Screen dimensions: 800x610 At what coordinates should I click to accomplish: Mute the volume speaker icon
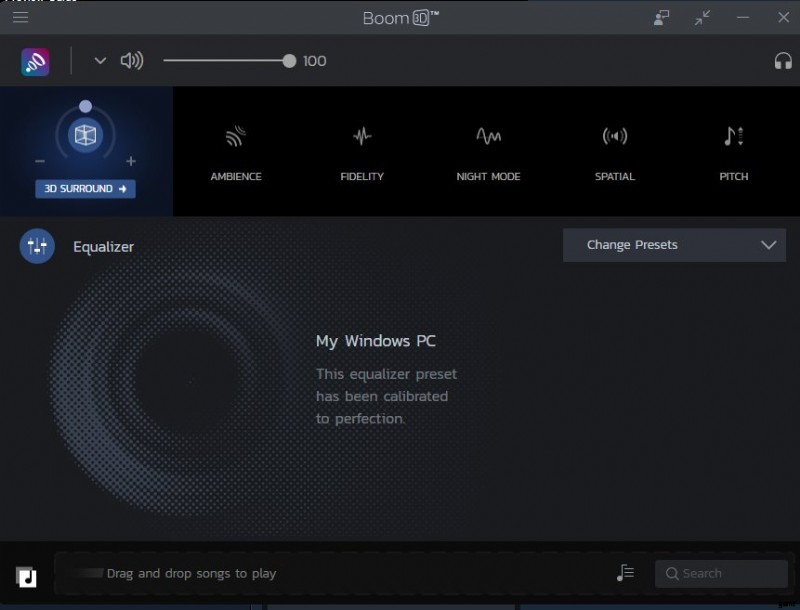tap(131, 61)
